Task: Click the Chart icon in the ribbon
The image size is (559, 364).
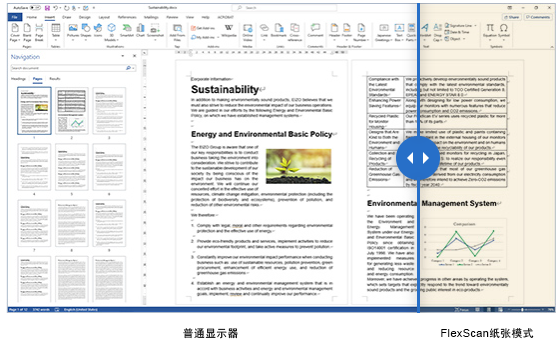Action: coord(140,31)
